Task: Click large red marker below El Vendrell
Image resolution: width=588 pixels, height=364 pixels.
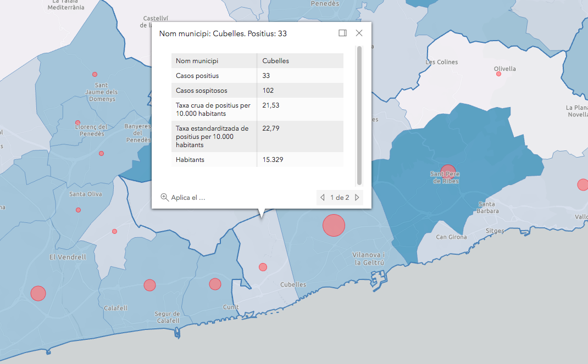Action: click(x=38, y=293)
